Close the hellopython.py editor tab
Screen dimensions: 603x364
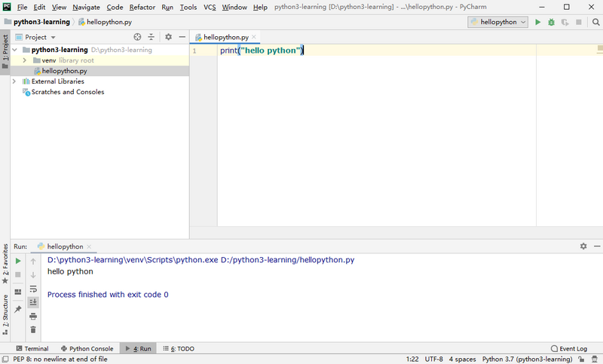254,37
